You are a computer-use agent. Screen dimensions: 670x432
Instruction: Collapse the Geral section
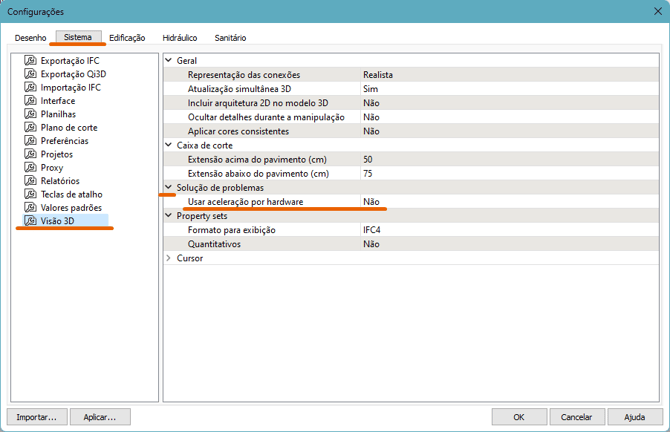pos(169,61)
